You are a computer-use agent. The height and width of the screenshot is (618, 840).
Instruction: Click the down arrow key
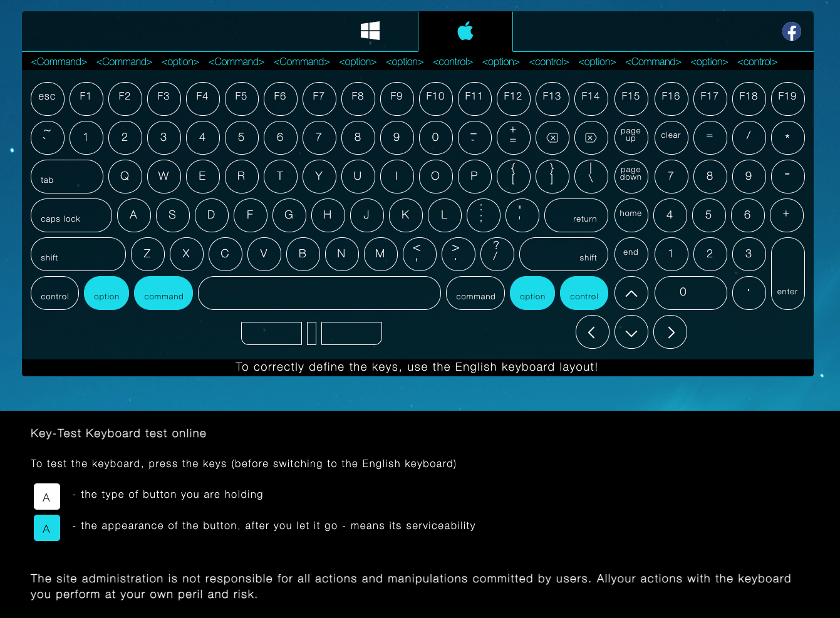[x=631, y=332]
